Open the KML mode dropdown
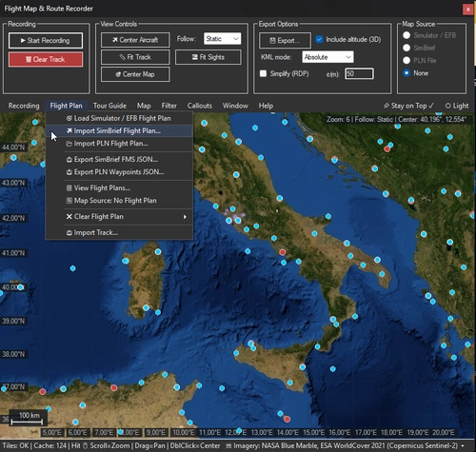476x452 pixels. click(x=327, y=57)
